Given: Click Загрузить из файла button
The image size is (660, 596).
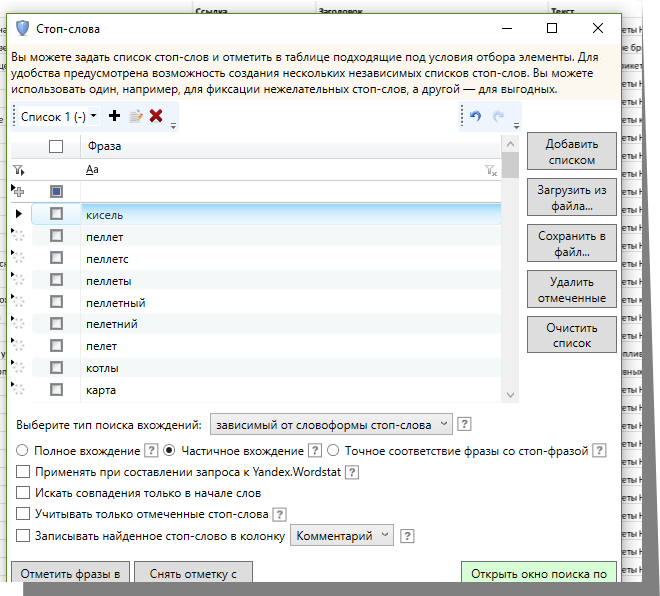Looking at the screenshot, I should pyautogui.click(x=572, y=197).
